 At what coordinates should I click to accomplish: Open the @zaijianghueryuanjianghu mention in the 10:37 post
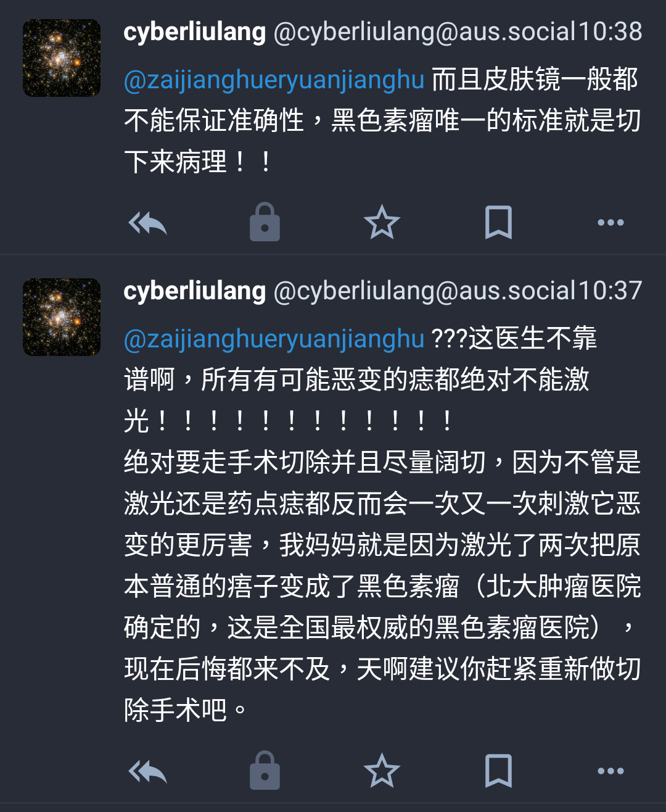click(274, 339)
